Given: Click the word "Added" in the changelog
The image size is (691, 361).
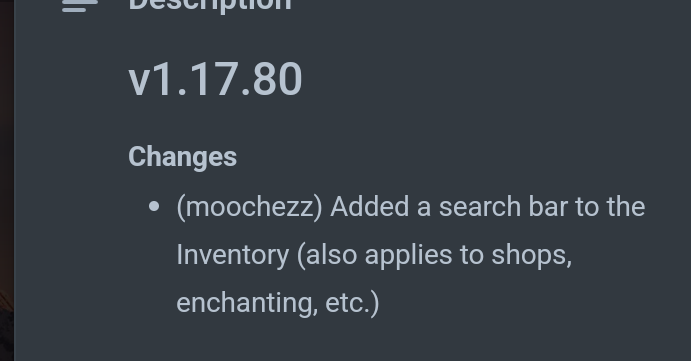Looking at the screenshot, I should click(x=370, y=207).
